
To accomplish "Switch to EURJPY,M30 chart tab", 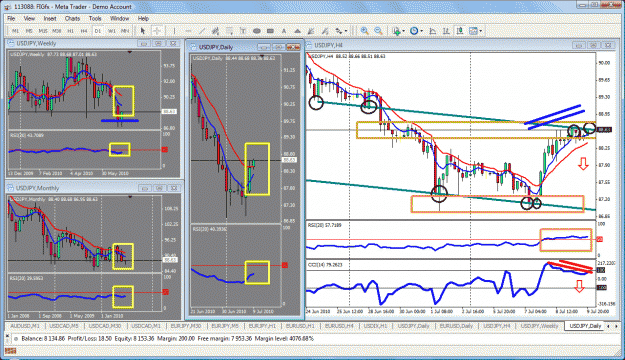I will (185, 326).
